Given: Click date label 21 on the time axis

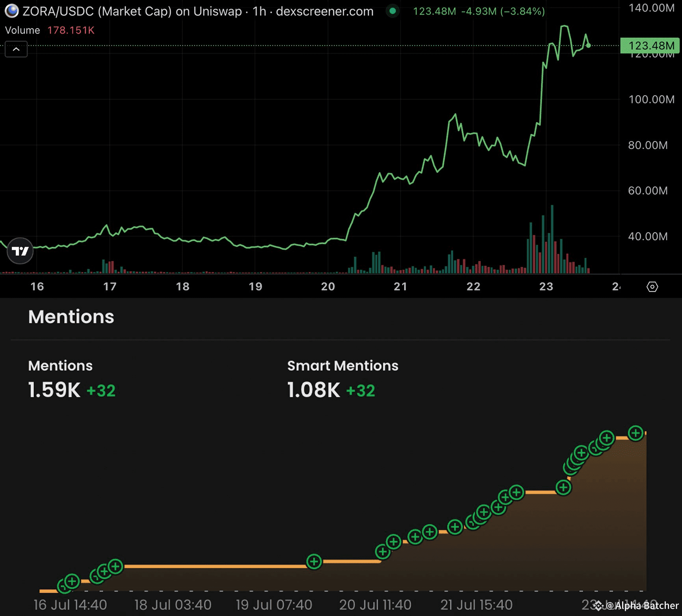Looking at the screenshot, I should click(400, 287).
